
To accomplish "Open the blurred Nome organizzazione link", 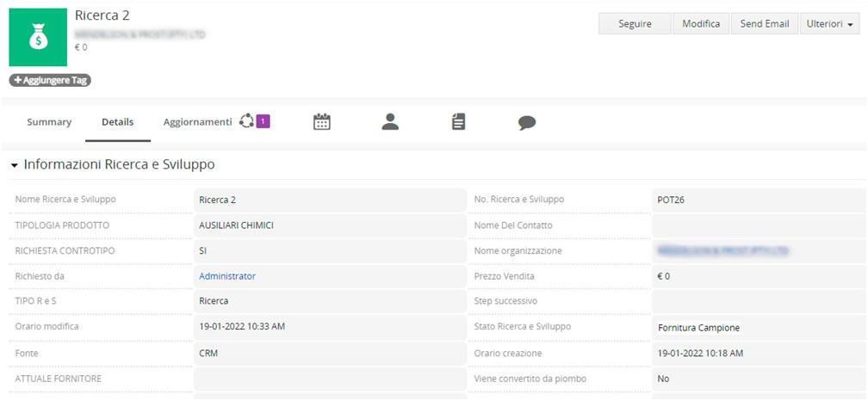I will click(x=723, y=250).
